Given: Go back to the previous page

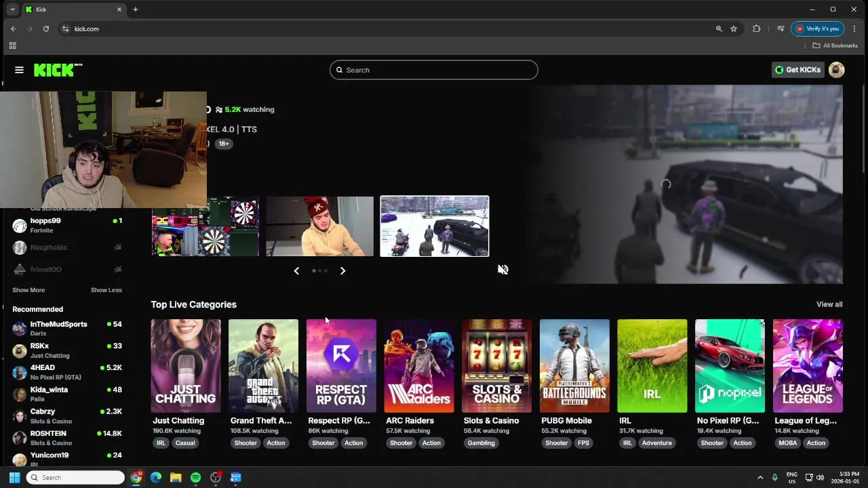Looking at the screenshot, I should click(14, 28).
